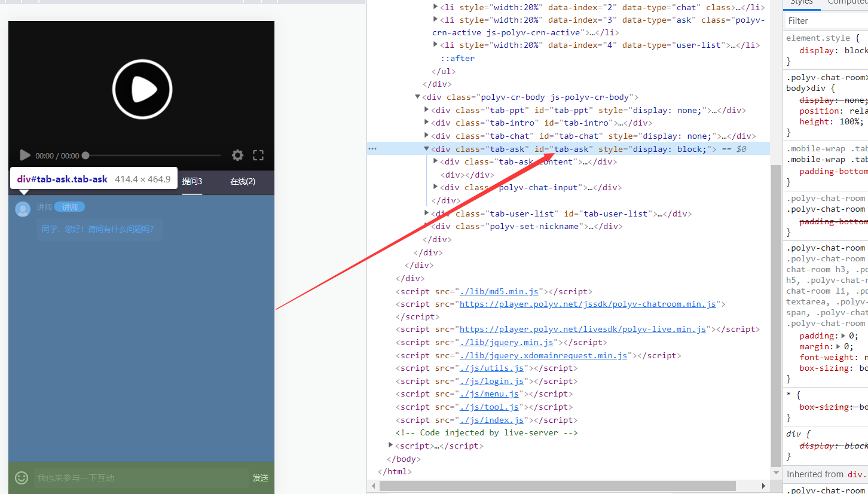Select the closing </html> tag row
Viewport: 868px width, 494px height.
tap(395, 471)
